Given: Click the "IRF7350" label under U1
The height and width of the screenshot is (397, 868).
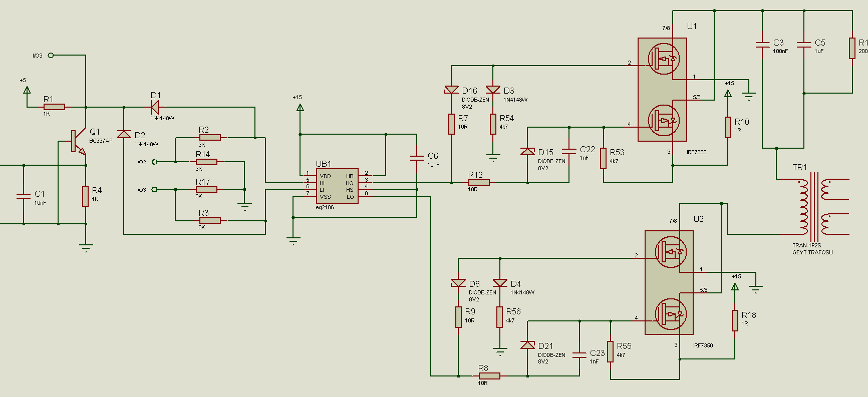Looking at the screenshot, I should 697,152.
